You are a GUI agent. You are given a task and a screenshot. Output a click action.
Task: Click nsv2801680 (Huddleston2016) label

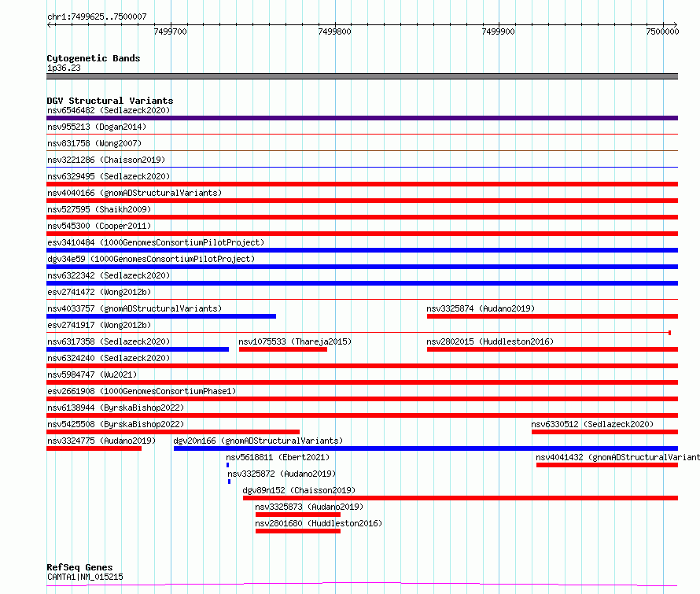(319, 523)
